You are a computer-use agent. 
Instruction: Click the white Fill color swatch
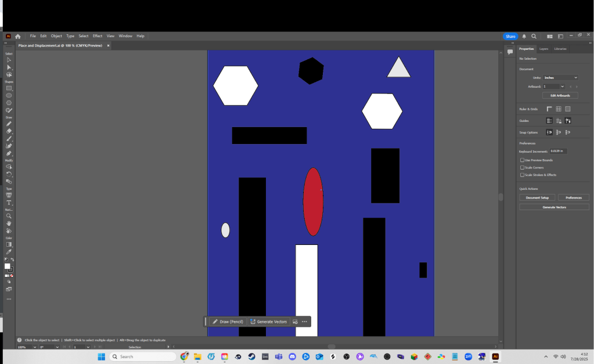8,266
